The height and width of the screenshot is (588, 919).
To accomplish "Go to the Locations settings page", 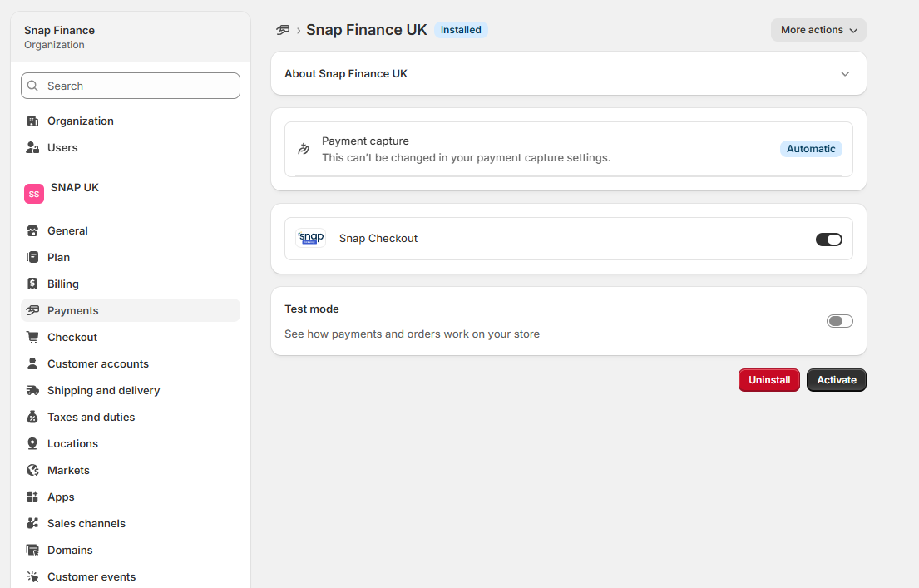I will 130,444.
